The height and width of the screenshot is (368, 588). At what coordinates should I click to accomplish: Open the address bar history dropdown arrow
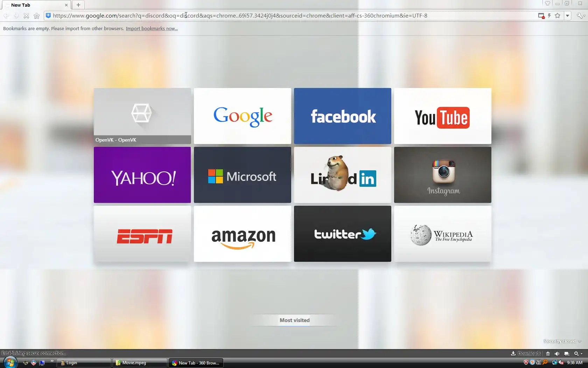(x=568, y=15)
